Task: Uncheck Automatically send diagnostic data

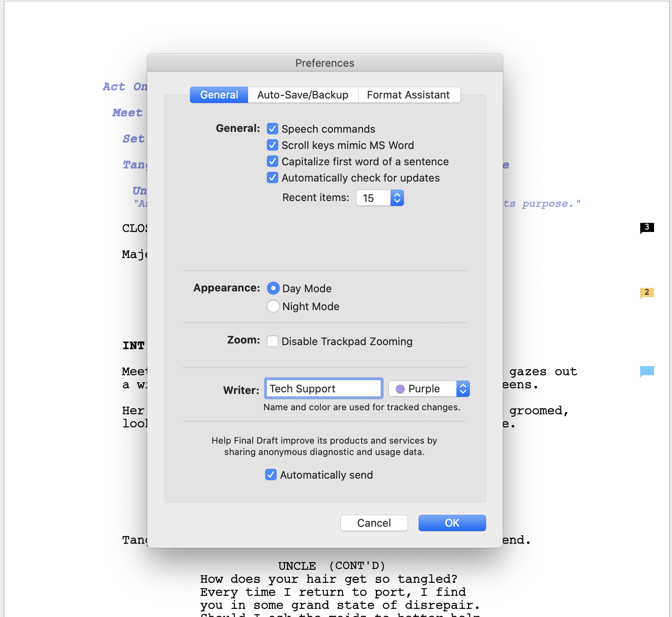Action: pos(271,475)
